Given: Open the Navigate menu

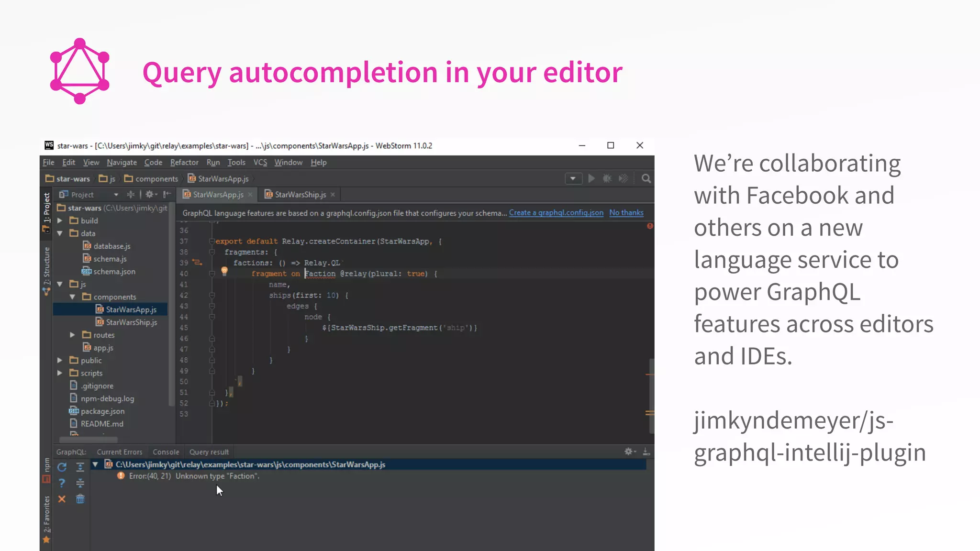Looking at the screenshot, I should 122,162.
